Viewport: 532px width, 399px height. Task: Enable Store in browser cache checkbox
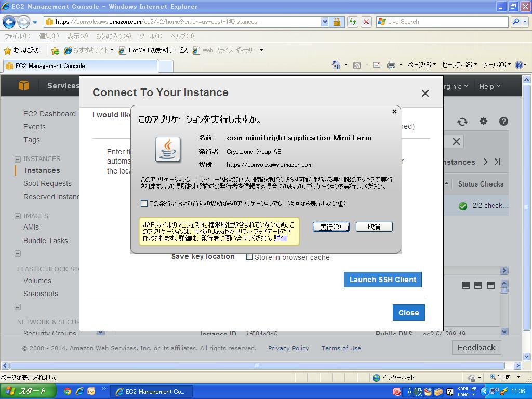pos(249,257)
